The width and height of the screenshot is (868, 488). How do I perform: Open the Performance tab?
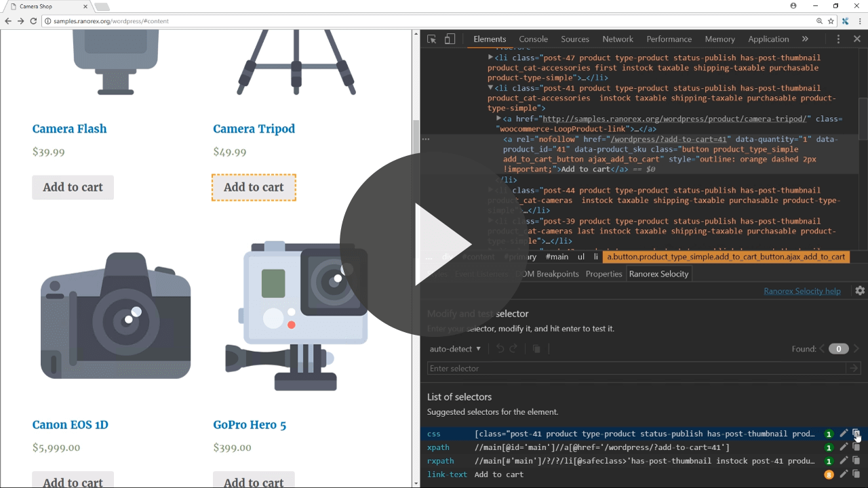tap(669, 39)
